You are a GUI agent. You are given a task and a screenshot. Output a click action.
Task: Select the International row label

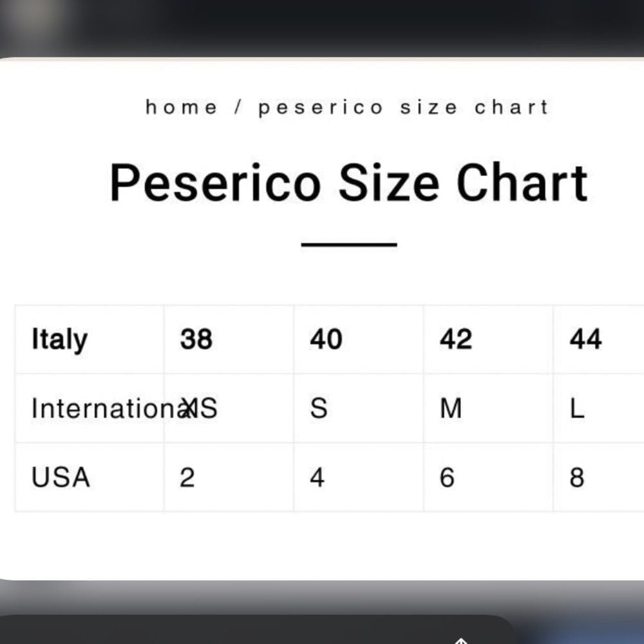pos(89,408)
